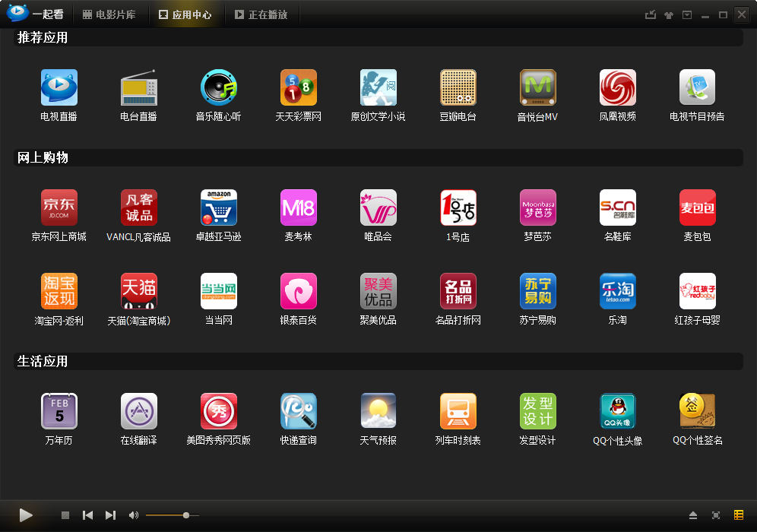The height and width of the screenshot is (532, 757).
Task: Open the title bar dropdown menu
Action: 687,15
